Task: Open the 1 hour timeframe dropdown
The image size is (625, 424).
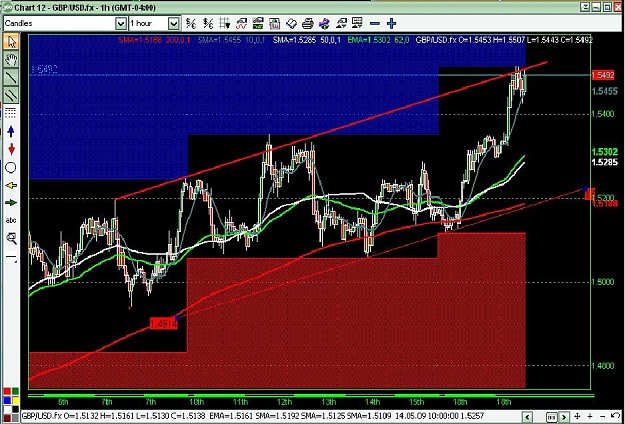Action: [x=173, y=24]
